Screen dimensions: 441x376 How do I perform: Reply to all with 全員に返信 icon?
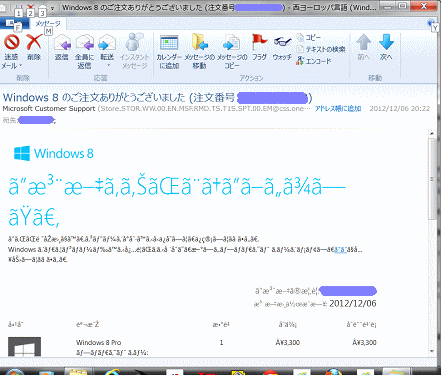[x=84, y=43]
